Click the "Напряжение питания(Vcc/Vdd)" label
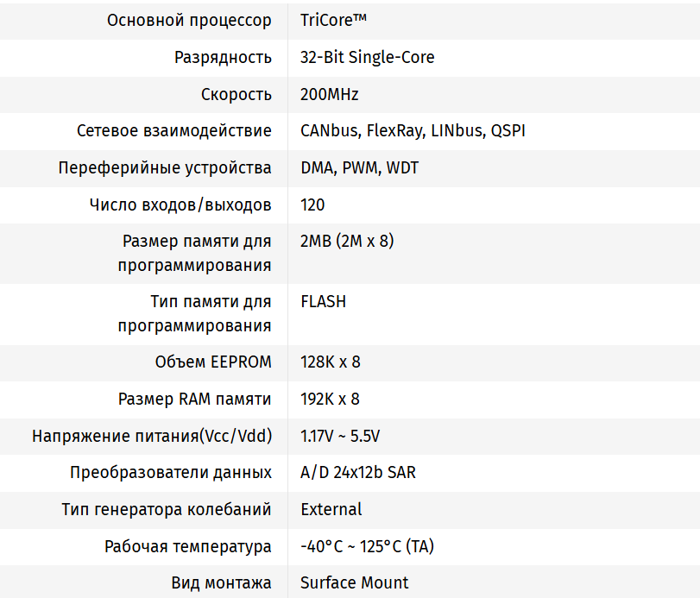This screenshot has height=598, width=700. (152, 436)
